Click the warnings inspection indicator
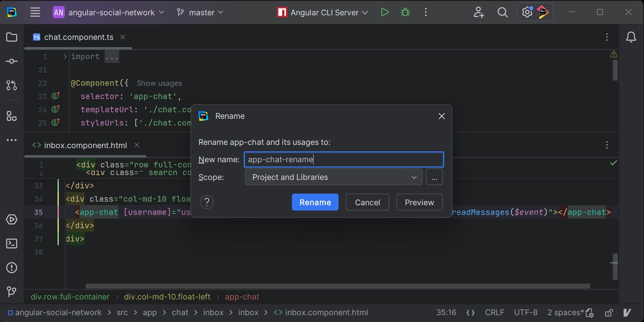644x322 pixels. (x=614, y=54)
